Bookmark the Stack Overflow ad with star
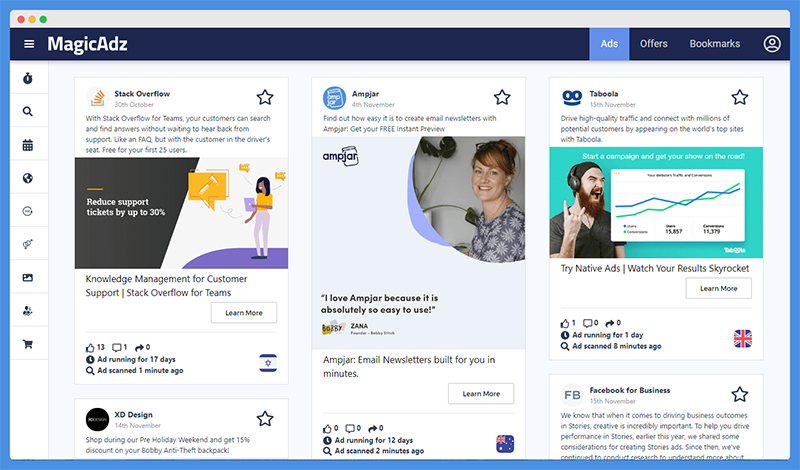 click(265, 97)
